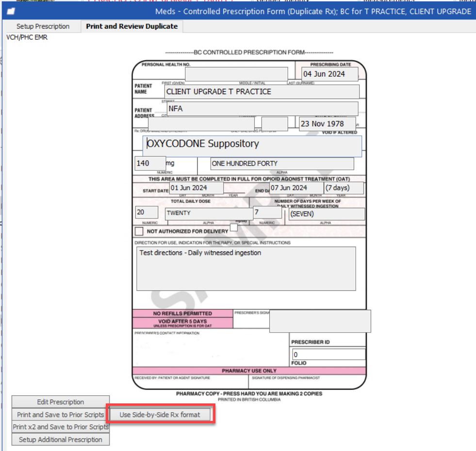Click Print and Save to Prior Scripts
The width and height of the screenshot is (476, 451).
coord(59,415)
